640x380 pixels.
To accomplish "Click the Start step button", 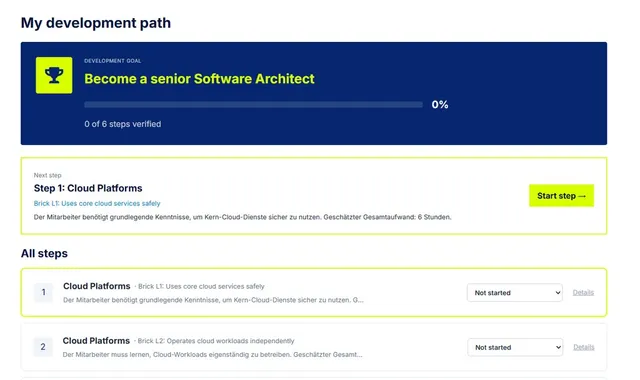I will [561, 196].
